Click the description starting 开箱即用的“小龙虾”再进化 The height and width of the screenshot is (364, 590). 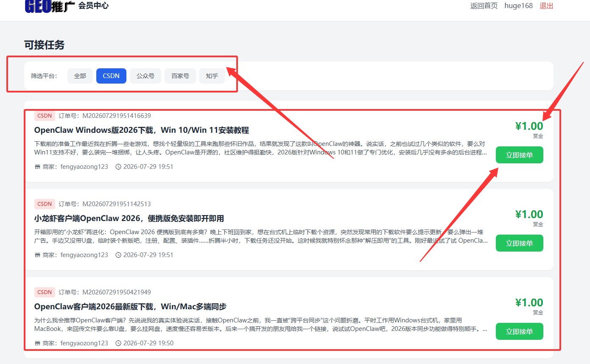click(x=261, y=236)
